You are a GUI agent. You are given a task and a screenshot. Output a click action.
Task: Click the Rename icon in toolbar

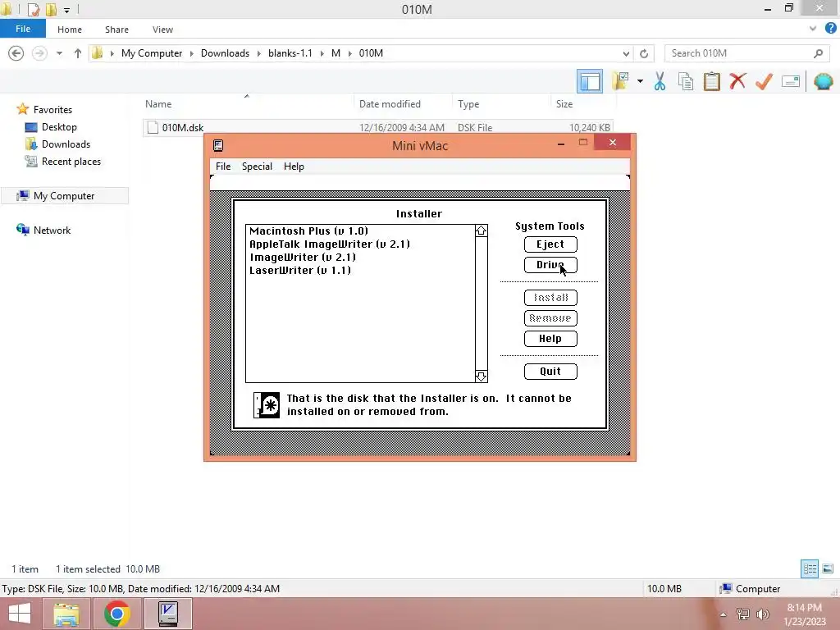791,81
